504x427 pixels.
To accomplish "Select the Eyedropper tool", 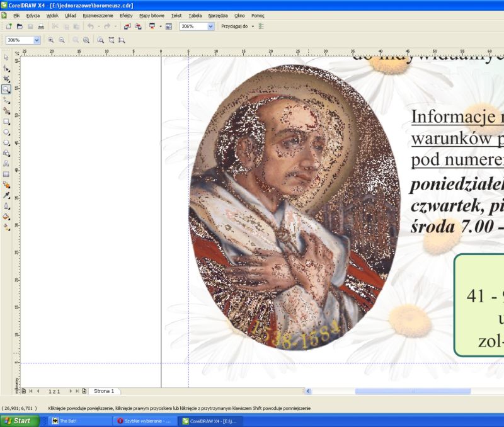I will (x=6, y=196).
